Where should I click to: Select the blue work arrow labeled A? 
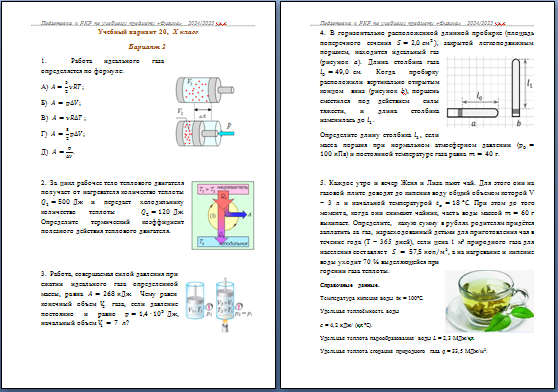(x=238, y=214)
